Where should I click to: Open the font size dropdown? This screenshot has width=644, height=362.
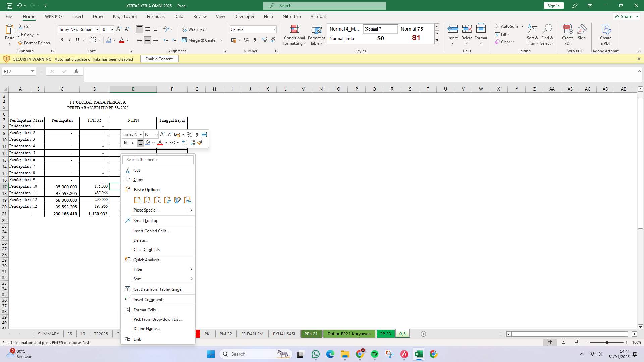tap(112, 29)
